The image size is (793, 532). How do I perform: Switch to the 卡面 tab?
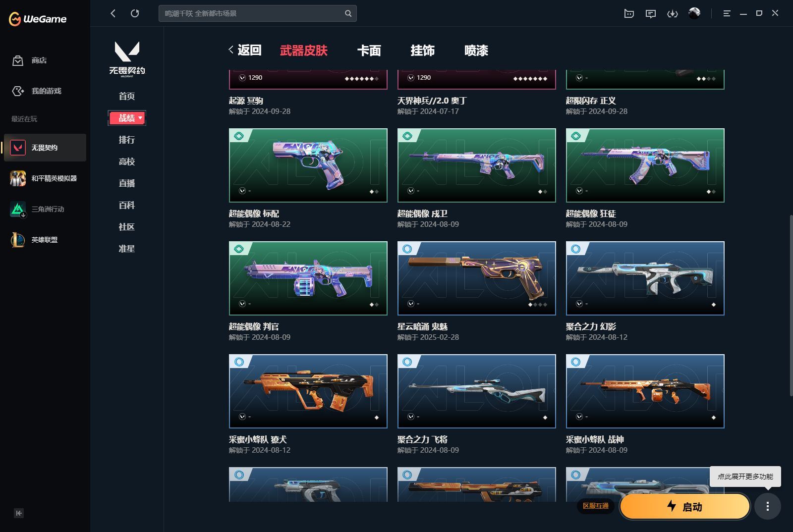(x=369, y=51)
